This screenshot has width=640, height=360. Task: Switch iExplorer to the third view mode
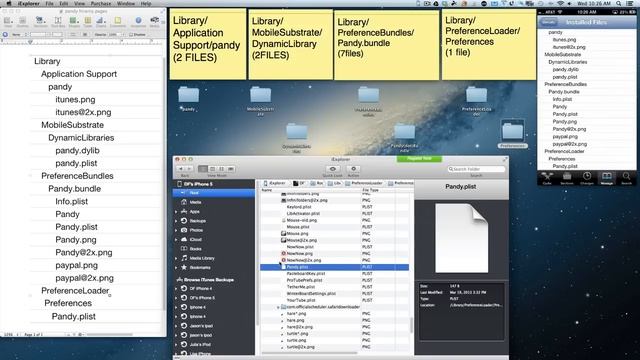[x=221, y=169]
